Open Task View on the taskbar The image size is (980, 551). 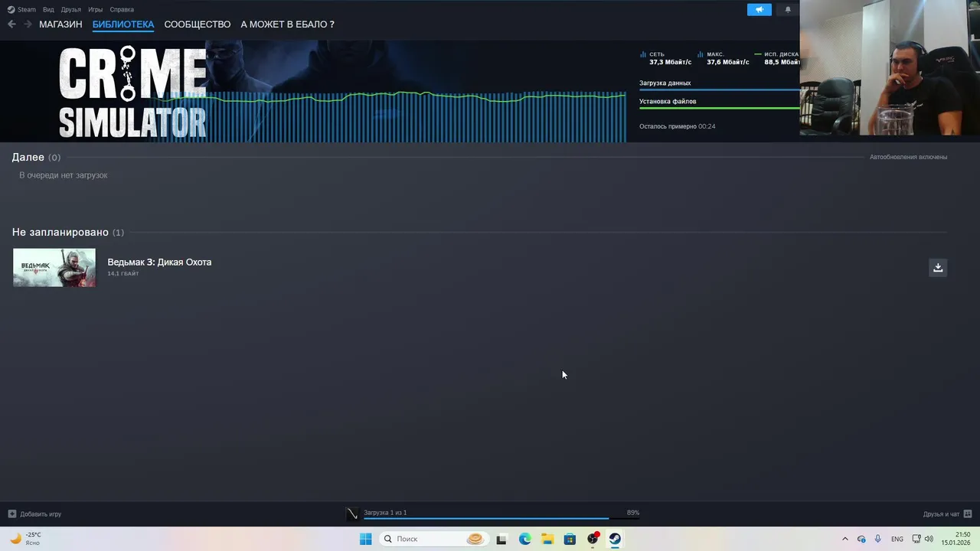(x=501, y=539)
